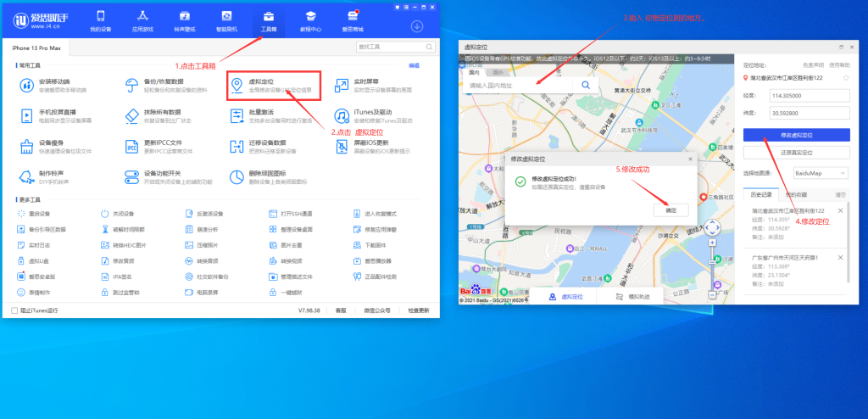Click 电脑录屏 screen recording tool
Screen dimensions: 868x419
202,292
